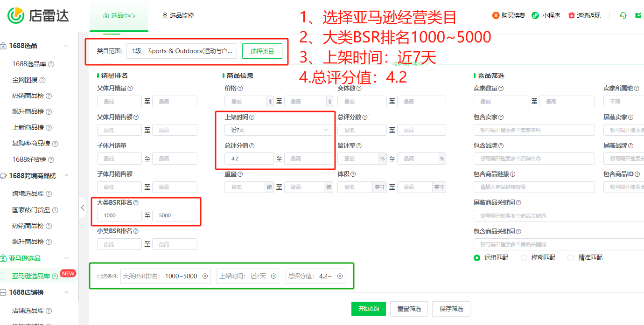Click the 小程序 mini-program icon
The image size is (644, 325).
pos(534,15)
